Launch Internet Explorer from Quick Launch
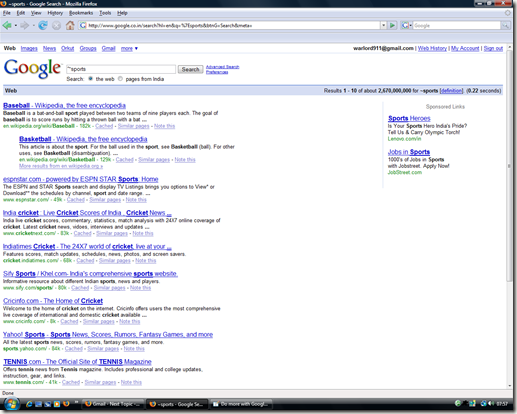Viewport: 517px width, 414px height. pyautogui.click(x=29, y=404)
